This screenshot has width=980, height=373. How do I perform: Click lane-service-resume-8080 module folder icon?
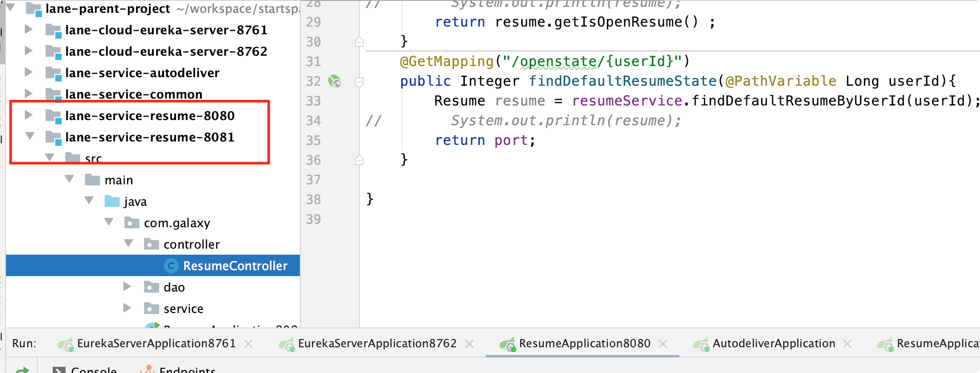click(54, 116)
